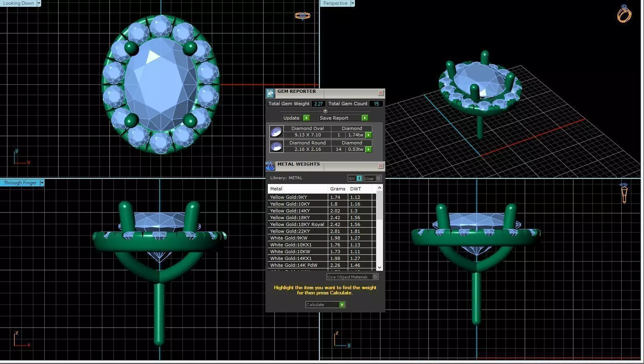Select the Yellow Gold:18KY Royal row
This screenshot has height=364, width=644.
322,224
